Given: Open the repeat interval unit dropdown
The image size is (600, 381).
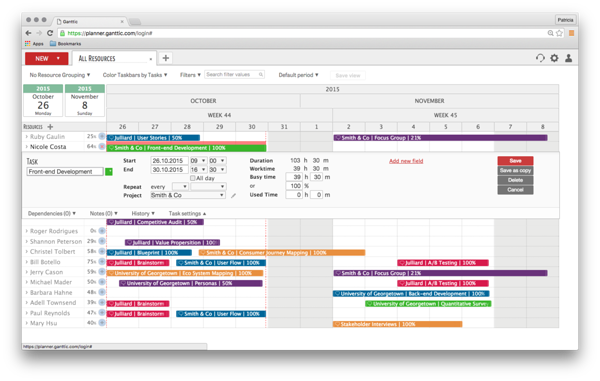Looking at the screenshot, I should coord(208,187).
